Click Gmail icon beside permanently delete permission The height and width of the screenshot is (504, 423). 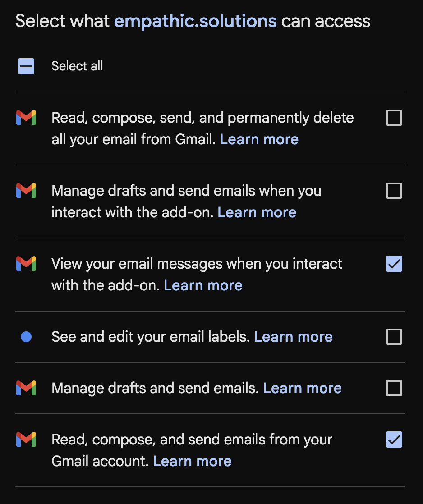[x=26, y=118]
